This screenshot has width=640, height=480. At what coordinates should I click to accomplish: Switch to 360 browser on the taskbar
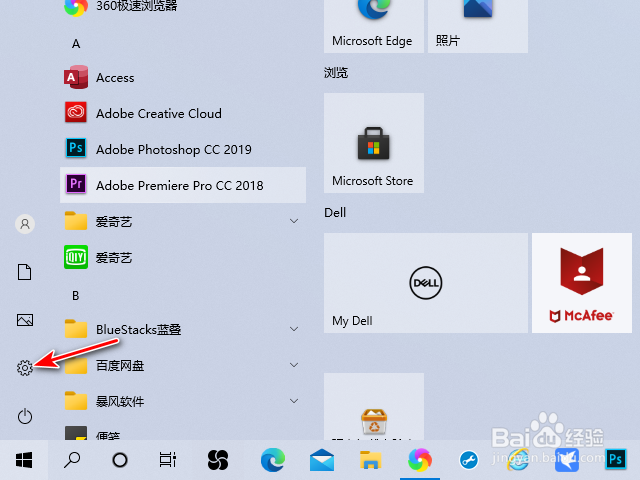(x=420, y=460)
